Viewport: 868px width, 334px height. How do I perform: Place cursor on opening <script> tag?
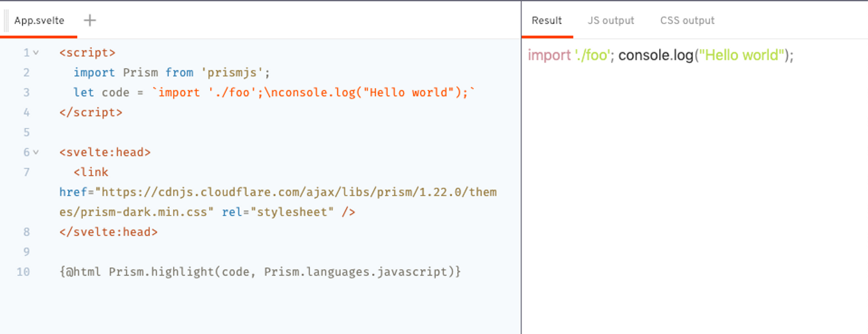(87, 53)
